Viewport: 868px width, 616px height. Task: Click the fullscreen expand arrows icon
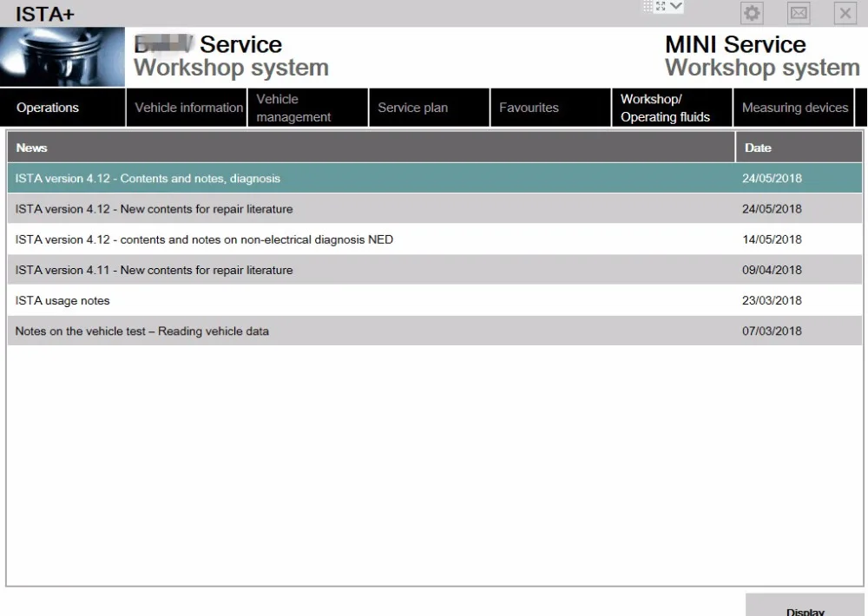pos(661,6)
